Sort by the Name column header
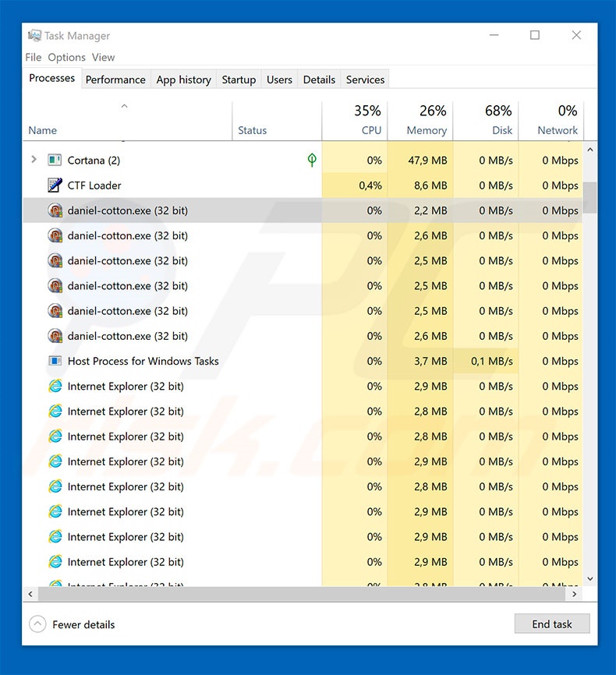The image size is (616, 675). point(127,121)
